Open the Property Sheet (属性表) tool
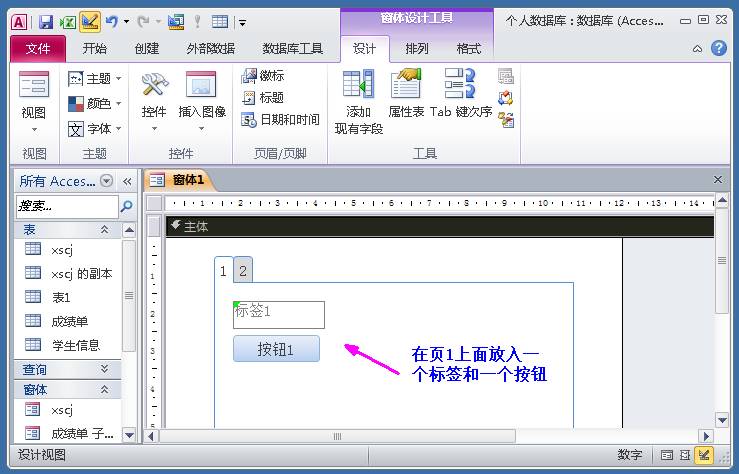This screenshot has width=739, height=474. pos(406,93)
